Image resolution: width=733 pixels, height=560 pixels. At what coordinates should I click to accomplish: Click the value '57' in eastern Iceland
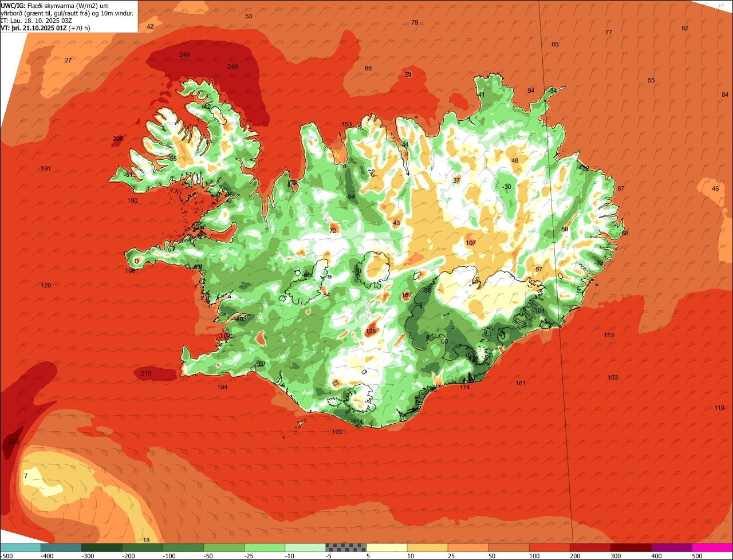coord(539,269)
